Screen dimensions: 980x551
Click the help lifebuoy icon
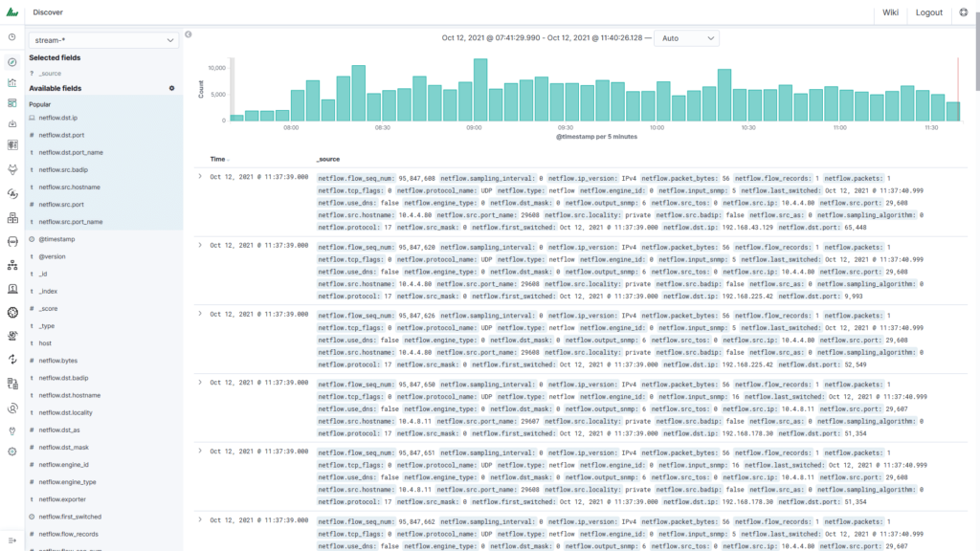(x=964, y=12)
